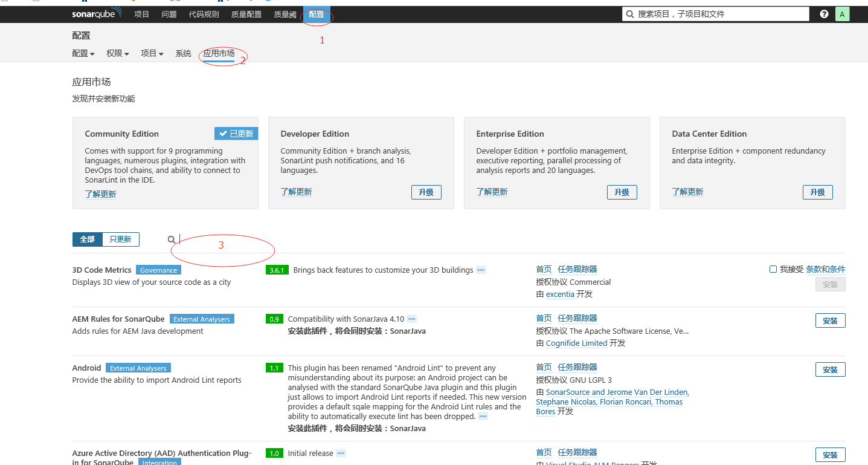
Task: Open 3D Code Metrics 任务跟踪器 link
Action: (x=577, y=269)
